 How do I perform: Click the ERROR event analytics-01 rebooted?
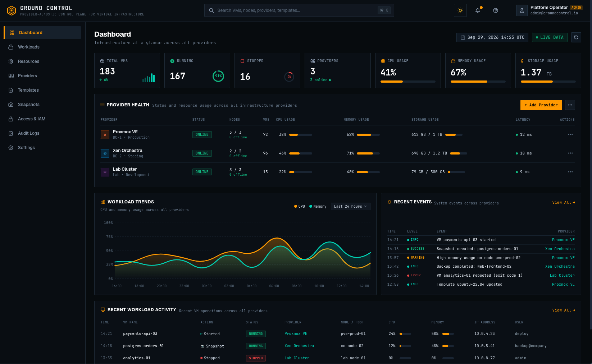pyautogui.click(x=481, y=276)
